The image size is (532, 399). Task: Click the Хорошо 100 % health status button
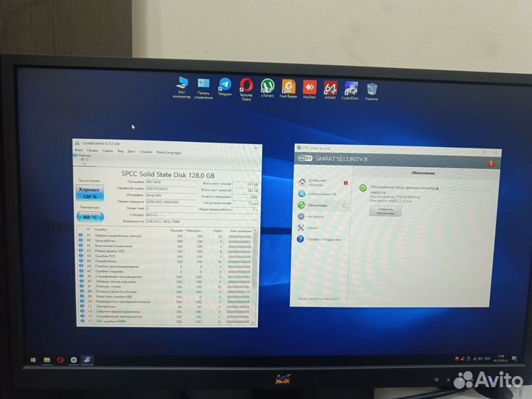[x=89, y=193]
